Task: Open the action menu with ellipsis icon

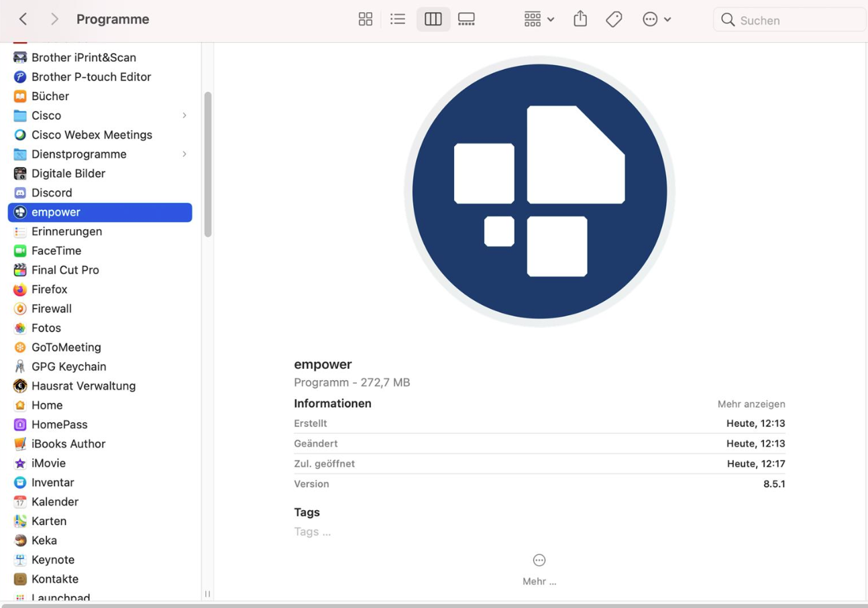Action: pyautogui.click(x=656, y=19)
